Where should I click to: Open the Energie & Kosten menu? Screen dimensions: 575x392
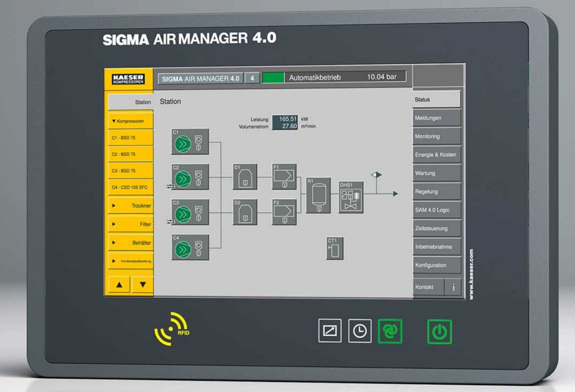[x=437, y=154]
